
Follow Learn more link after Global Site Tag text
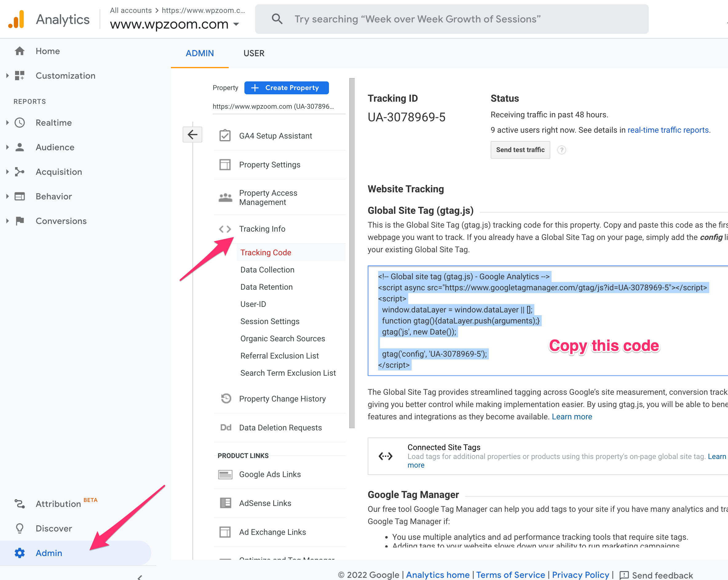(572, 417)
